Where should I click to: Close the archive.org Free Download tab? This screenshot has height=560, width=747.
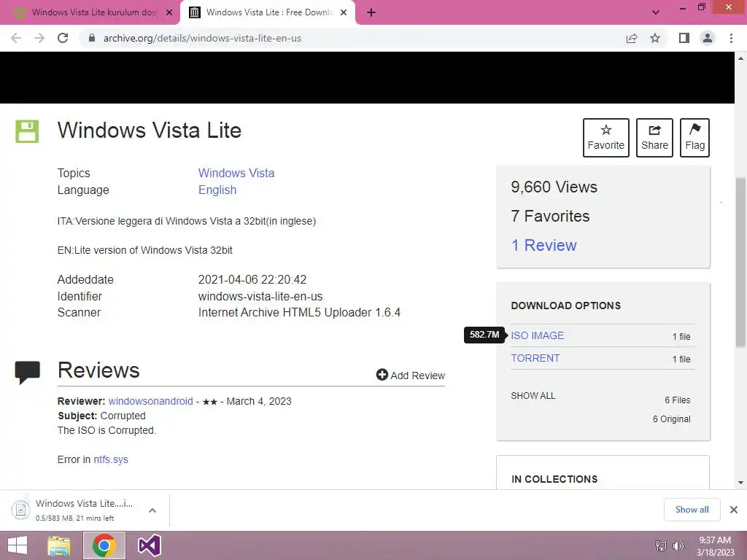pos(344,13)
